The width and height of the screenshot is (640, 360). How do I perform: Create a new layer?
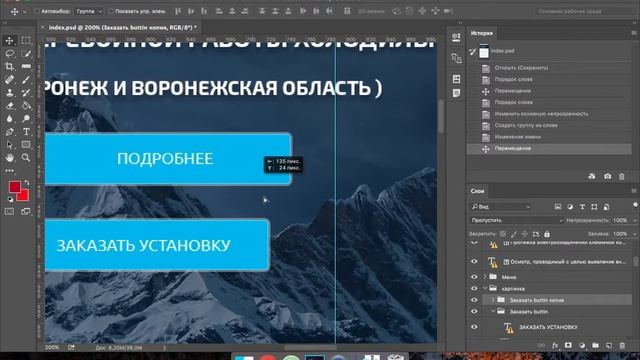[609, 345]
